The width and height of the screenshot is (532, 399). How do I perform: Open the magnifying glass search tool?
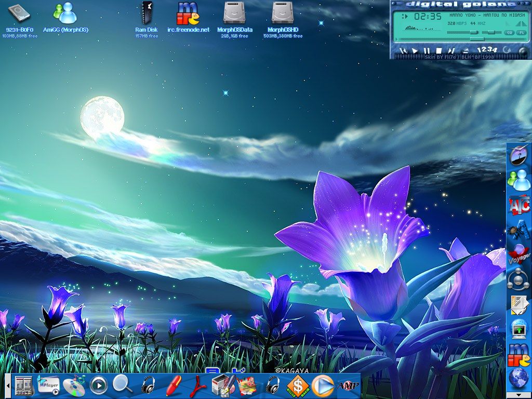coord(123,384)
